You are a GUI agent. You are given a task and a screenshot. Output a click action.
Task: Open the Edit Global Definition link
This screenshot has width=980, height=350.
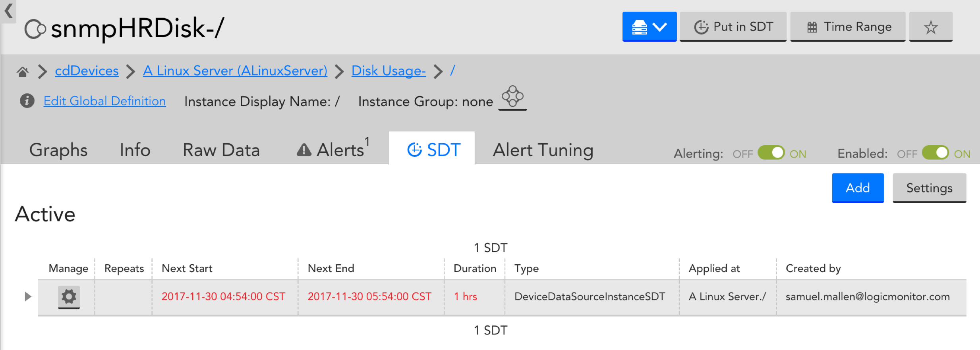pos(104,101)
